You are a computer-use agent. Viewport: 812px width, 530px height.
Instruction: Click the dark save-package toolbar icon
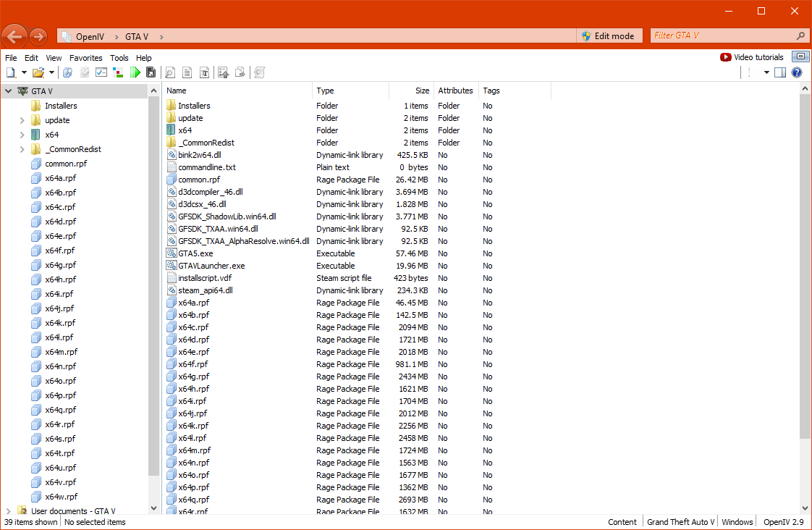pyautogui.click(x=151, y=72)
